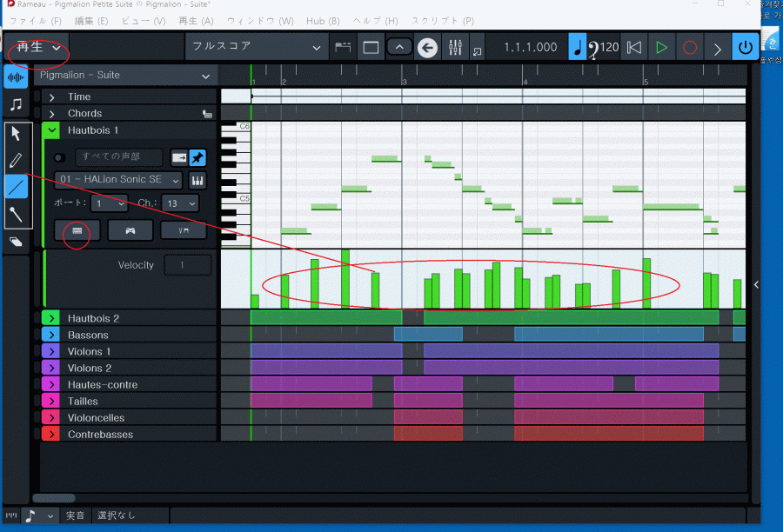Toggle the blue pin button on Hautbois 1
Image resolution: width=783 pixels, height=532 pixels.
(197, 157)
